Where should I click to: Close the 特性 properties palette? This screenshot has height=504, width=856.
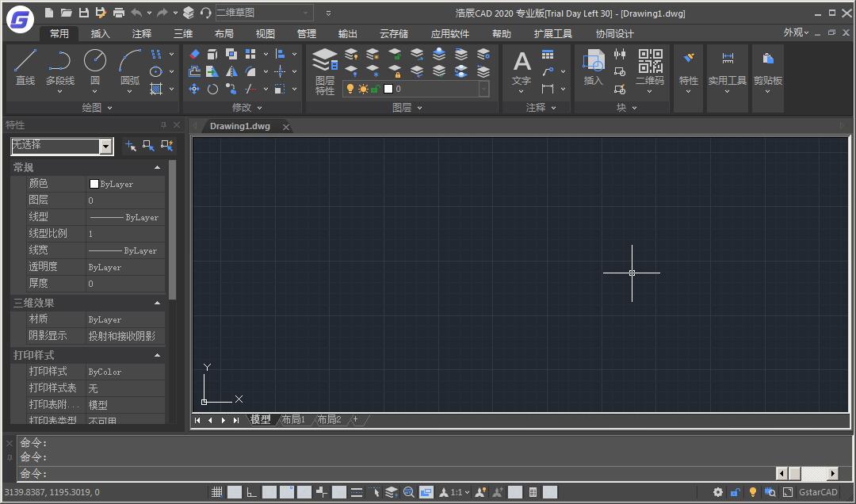(x=176, y=125)
